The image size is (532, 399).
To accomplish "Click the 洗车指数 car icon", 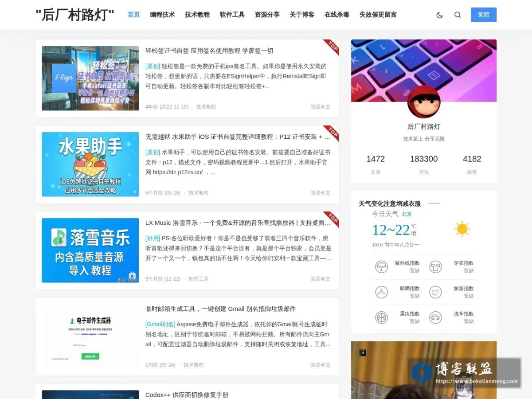I will [x=435, y=317].
